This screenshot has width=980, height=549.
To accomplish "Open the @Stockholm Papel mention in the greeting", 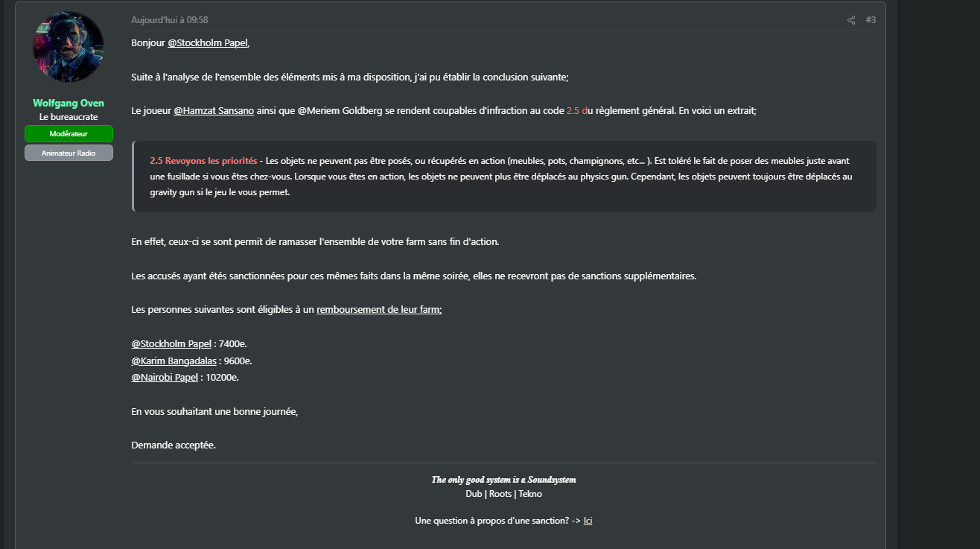I will point(208,42).
